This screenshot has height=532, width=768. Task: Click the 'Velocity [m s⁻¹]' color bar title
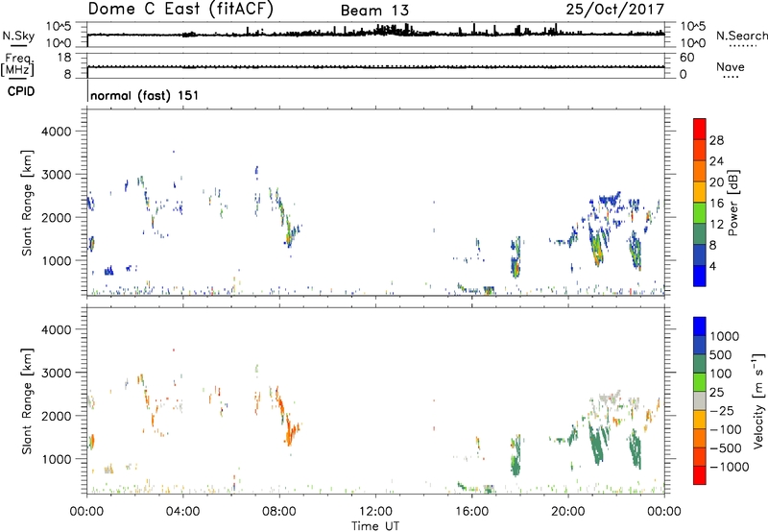point(758,400)
